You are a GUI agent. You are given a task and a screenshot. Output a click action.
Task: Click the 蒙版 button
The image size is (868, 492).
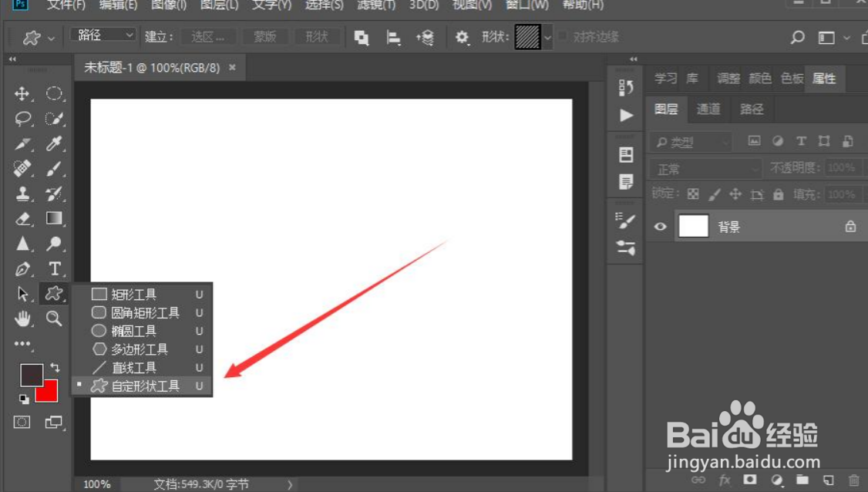pyautogui.click(x=264, y=37)
